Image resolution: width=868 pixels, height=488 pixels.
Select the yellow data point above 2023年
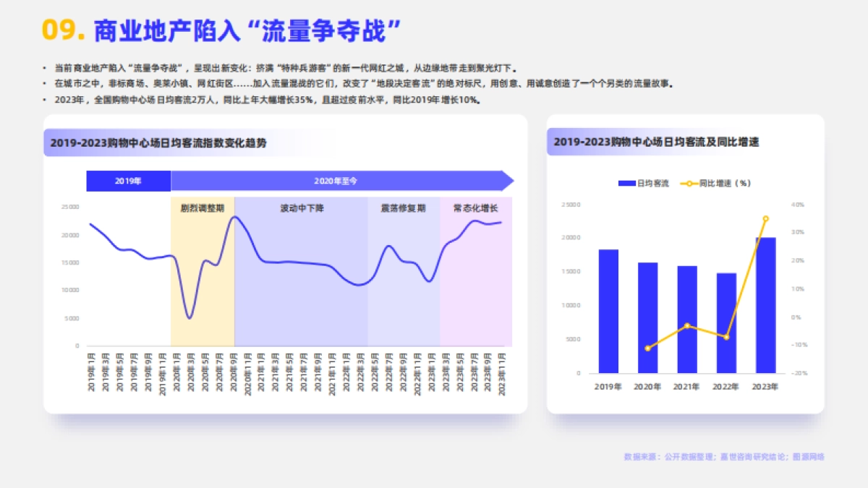(765, 218)
